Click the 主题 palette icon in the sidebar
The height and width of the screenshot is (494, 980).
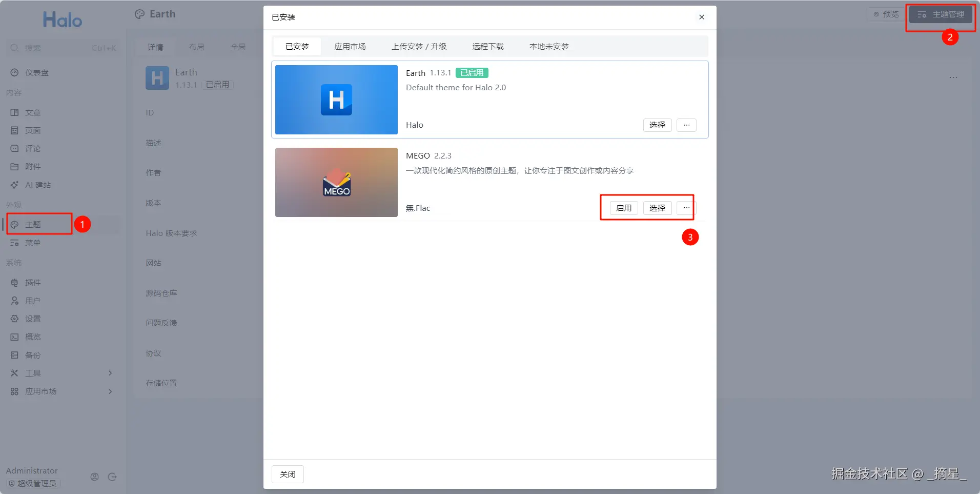[14, 225]
